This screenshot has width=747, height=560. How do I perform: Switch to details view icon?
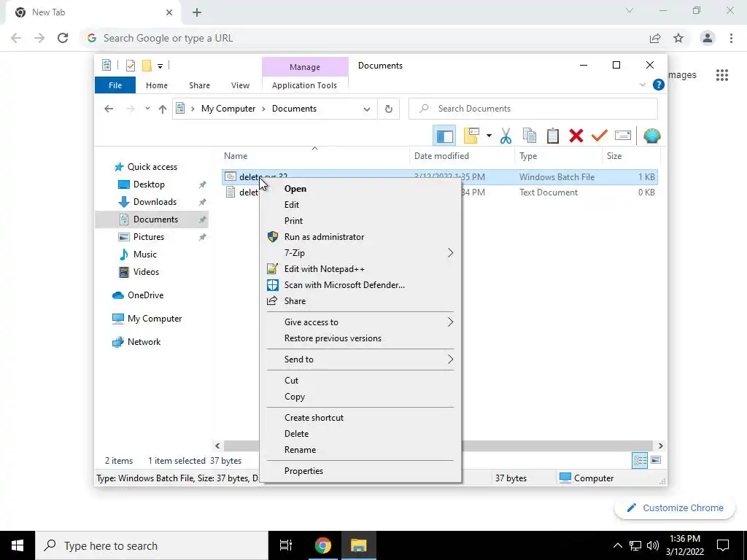pyautogui.click(x=640, y=460)
